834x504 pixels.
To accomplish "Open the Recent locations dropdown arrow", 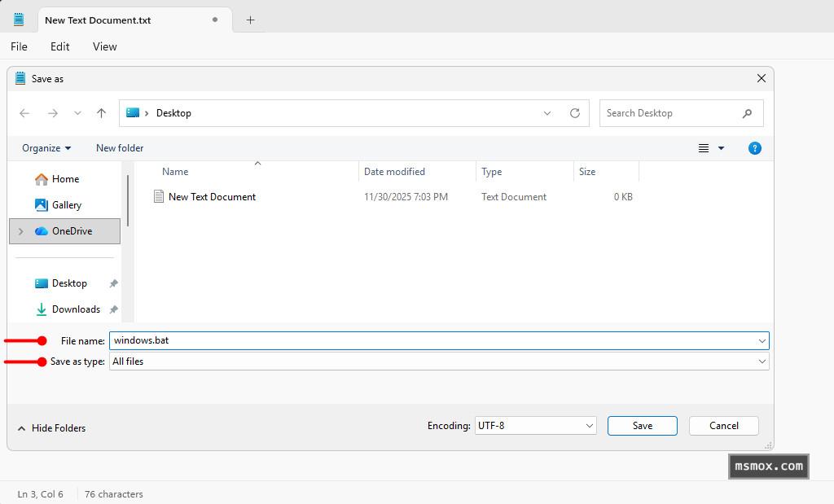I will pyautogui.click(x=77, y=113).
